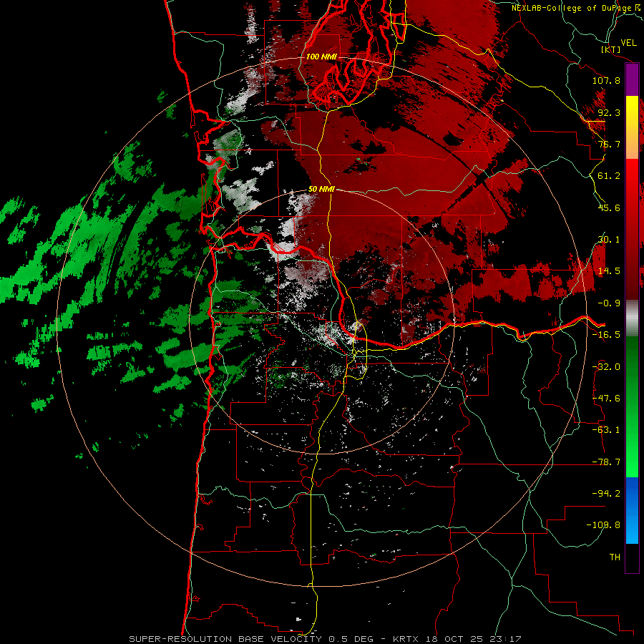The width and height of the screenshot is (644, 644).
Task: Click the product title caption at bottom
Action: pos(325,639)
